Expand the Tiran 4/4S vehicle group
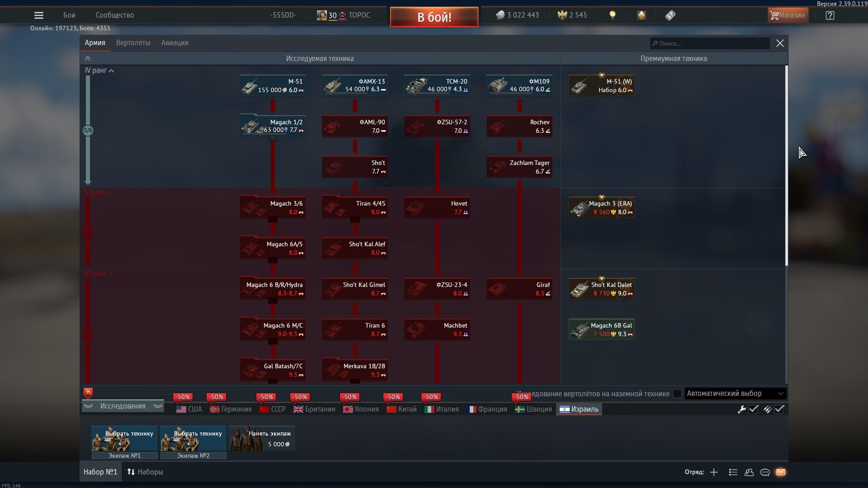 [x=355, y=220]
